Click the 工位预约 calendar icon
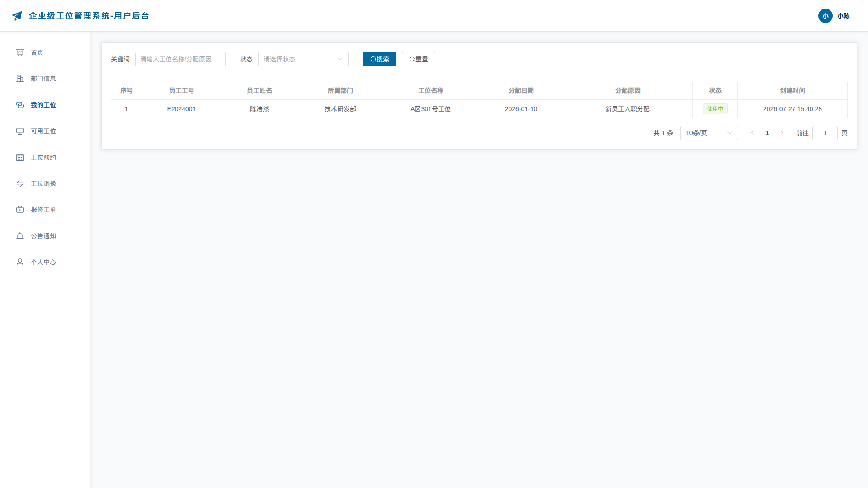Screen dimensions: 868x488 pos(20,157)
